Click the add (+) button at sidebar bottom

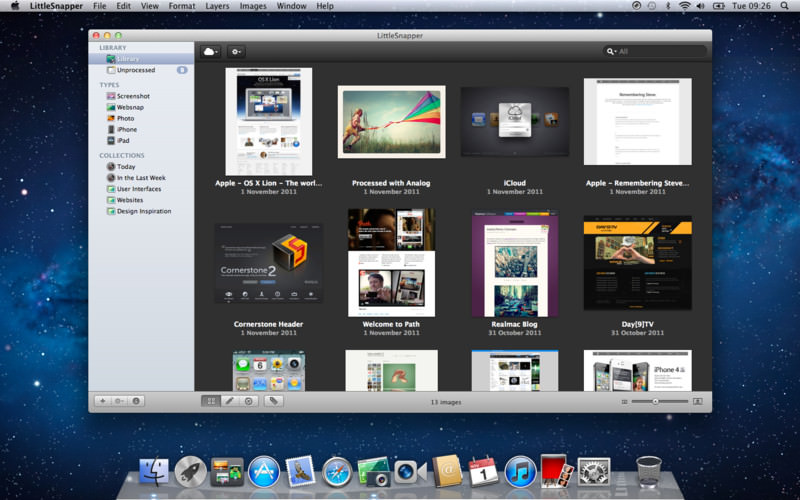[x=103, y=401]
